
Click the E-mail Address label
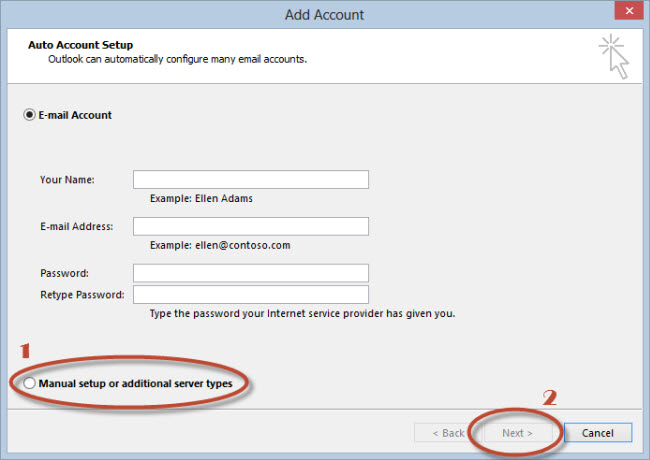coord(77,227)
